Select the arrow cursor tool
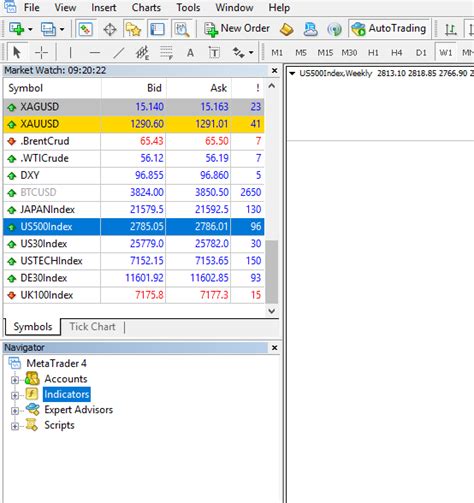This screenshot has height=503, width=474. [x=17, y=53]
